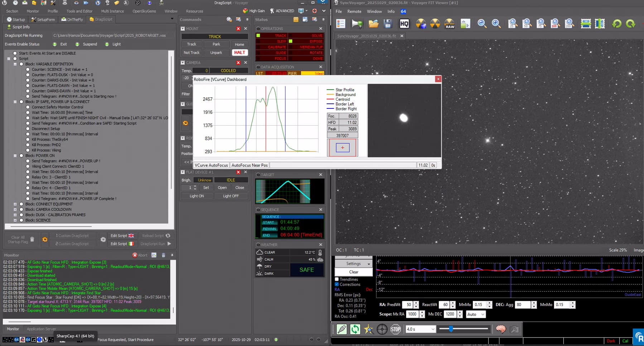Click the monitor log trash can icon

(x=163, y=255)
